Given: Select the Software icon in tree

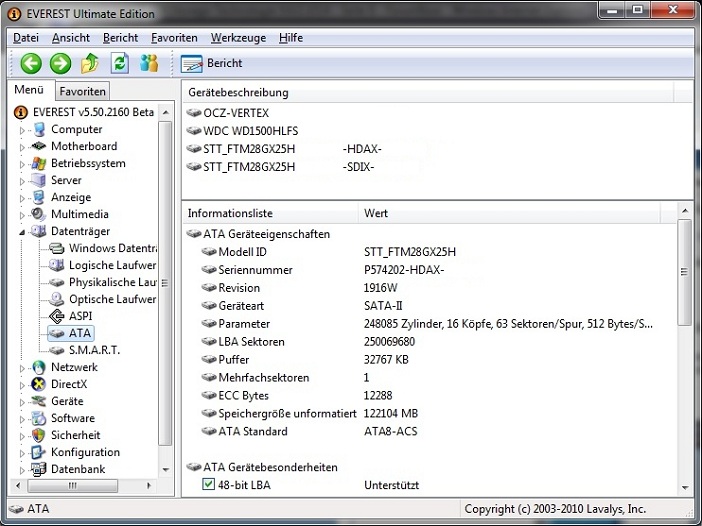Looking at the screenshot, I should pos(39,419).
